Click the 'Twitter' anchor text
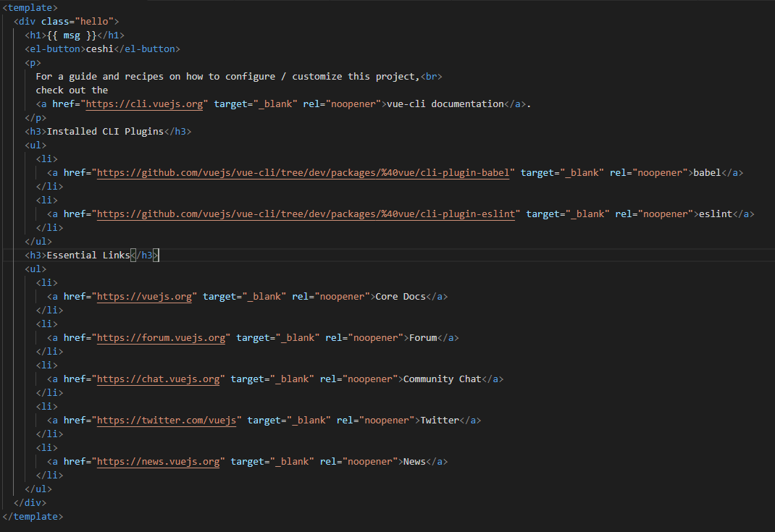The width and height of the screenshot is (775, 532). (439, 421)
